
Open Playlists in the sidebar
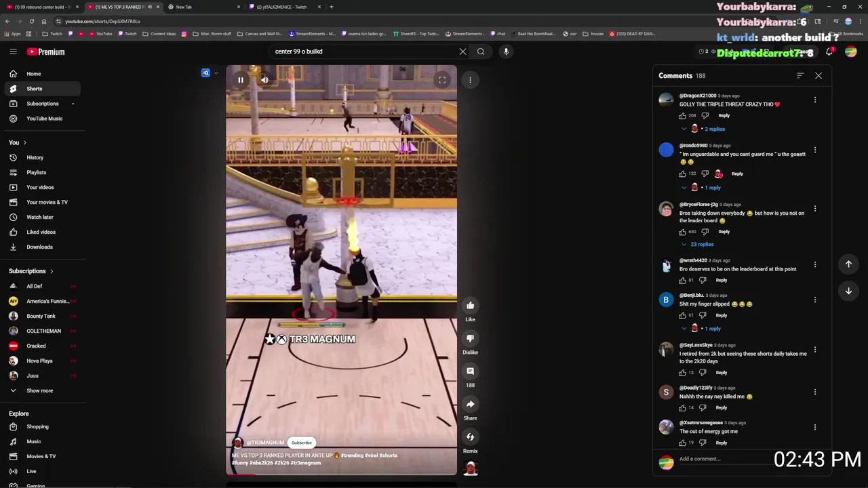(x=41, y=173)
